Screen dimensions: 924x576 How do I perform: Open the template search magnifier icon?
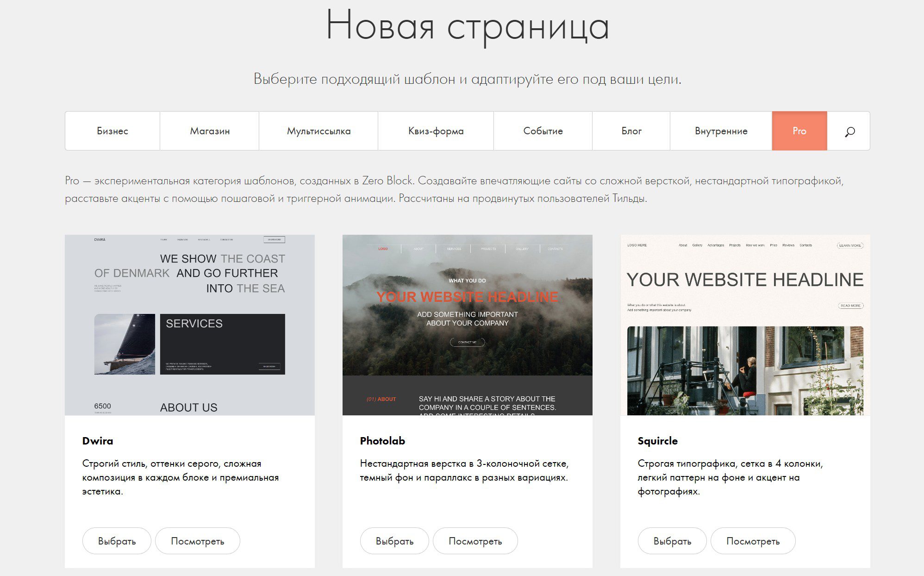pyautogui.click(x=849, y=131)
